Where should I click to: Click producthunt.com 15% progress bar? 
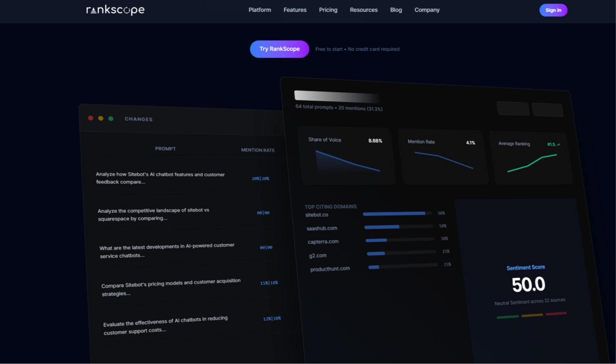[403, 266]
